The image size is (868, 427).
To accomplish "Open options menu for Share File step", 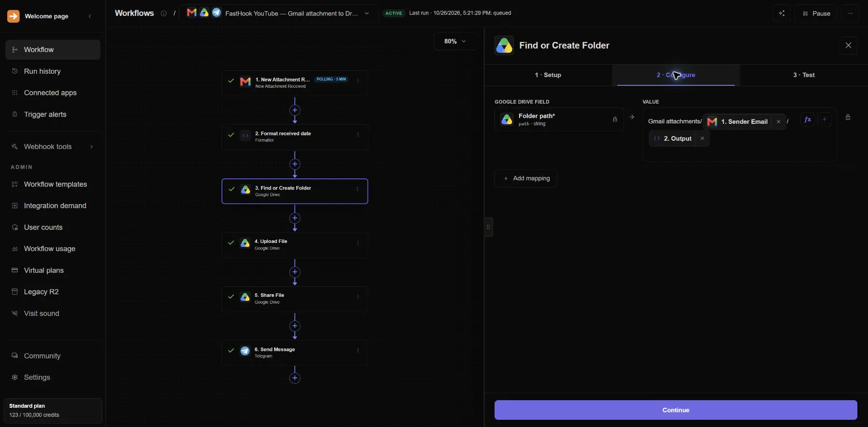I will pyautogui.click(x=358, y=297).
